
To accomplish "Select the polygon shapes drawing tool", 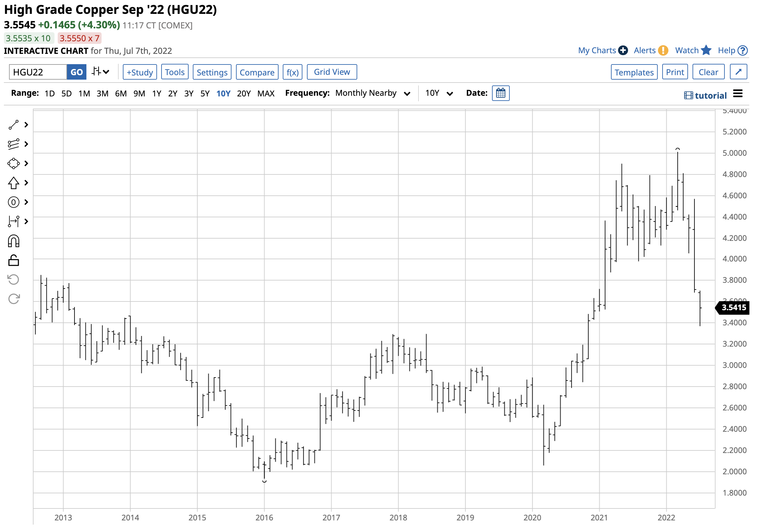I will click(13, 164).
